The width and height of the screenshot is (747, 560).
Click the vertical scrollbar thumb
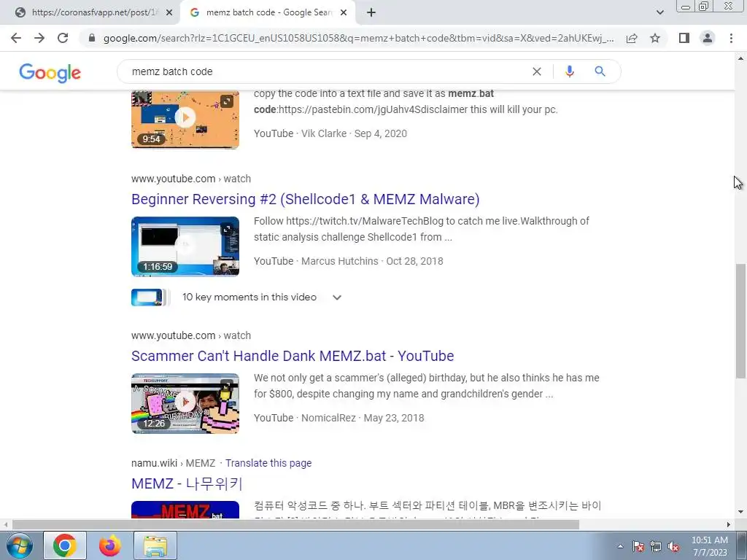point(741,322)
